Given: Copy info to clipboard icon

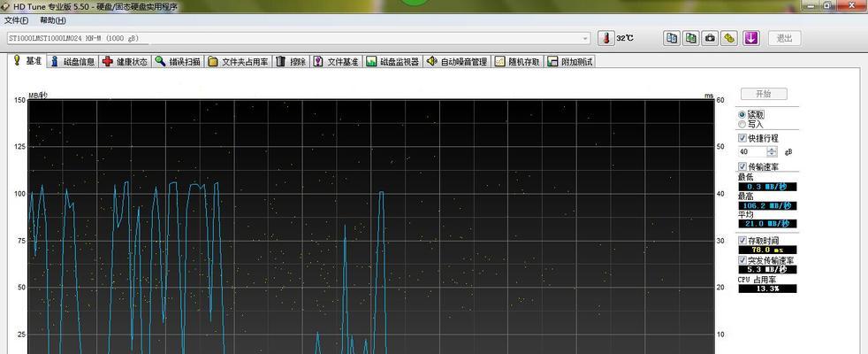Looking at the screenshot, I should pos(672,38).
